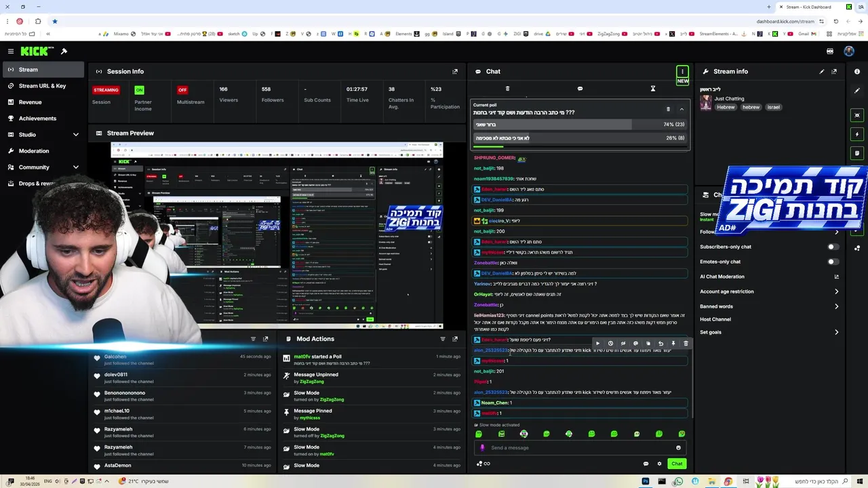Open the Chat panel three-dot options menu
The height and width of the screenshot is (488, 868).
tap(682, 71)
